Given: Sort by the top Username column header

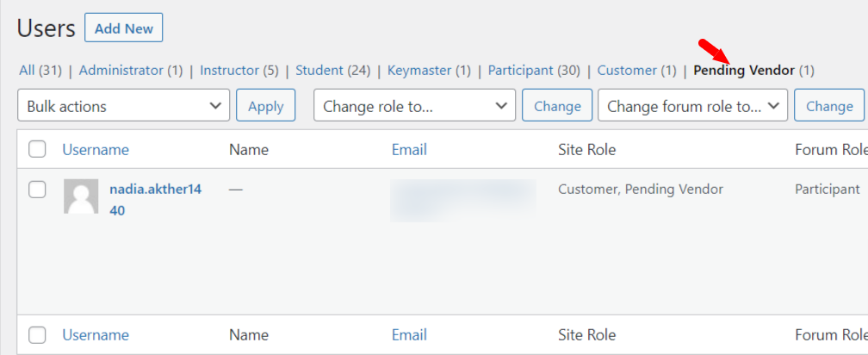Looking at the screenshot, I should pyautogui.click(x=95, y=150).
